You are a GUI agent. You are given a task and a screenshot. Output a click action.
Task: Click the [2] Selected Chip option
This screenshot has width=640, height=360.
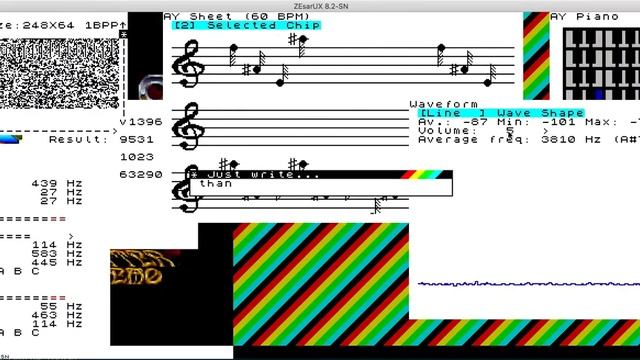tap(246, 25)
